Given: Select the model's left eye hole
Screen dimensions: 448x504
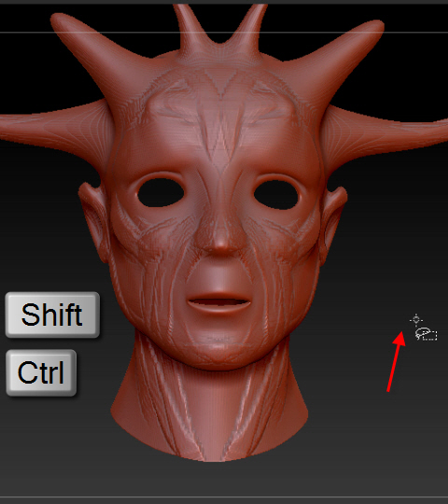Looking at the screenshot, I should pos(161,192).
